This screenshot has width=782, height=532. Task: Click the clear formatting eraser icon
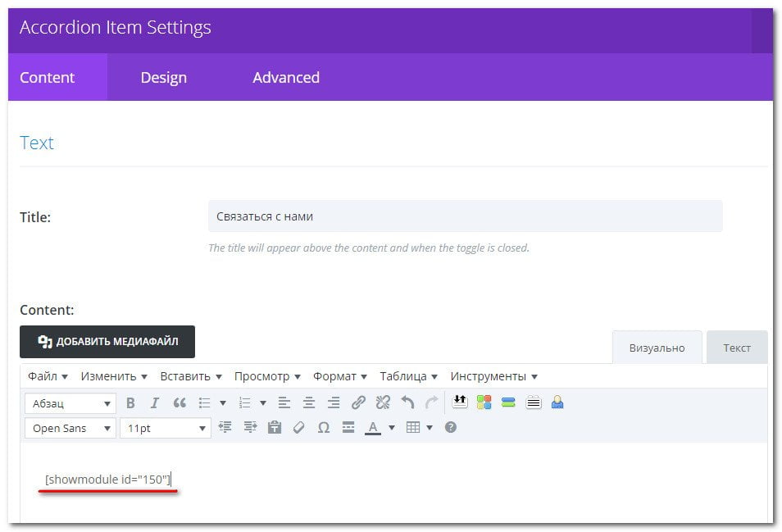point(299,428)
